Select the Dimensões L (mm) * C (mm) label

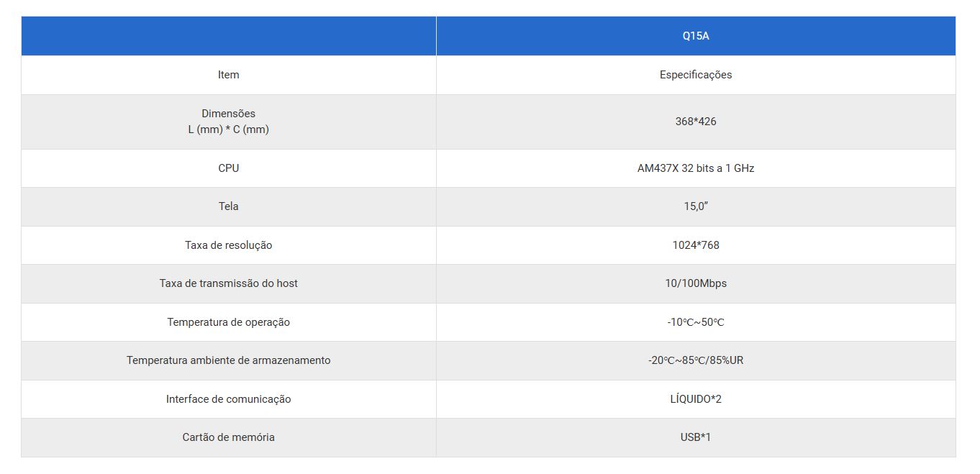[228, 122]
